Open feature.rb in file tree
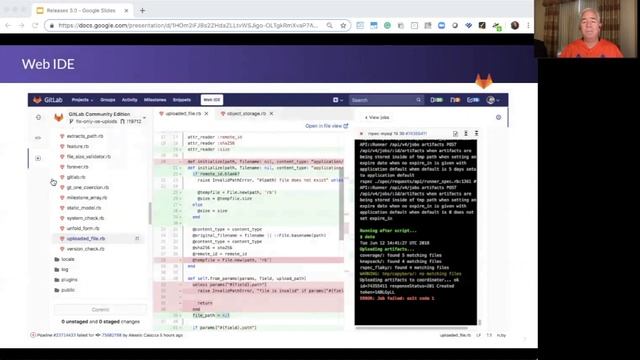The width and height of the screenshot is (640, 360). click(77, 146)
